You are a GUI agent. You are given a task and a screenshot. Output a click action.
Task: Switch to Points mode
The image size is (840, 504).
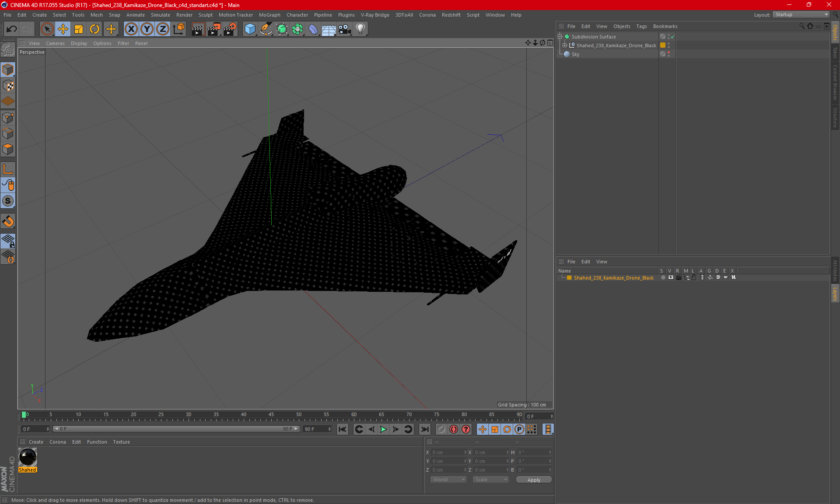tap(8, 118)
